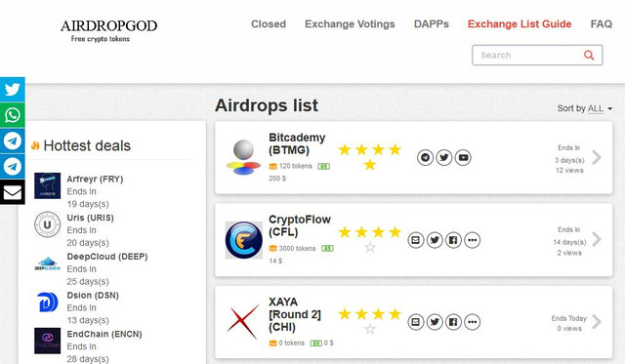This screenshot has height=364, width=625.
Task: Click the search magnifier icon
Action: tap(589, 55)
